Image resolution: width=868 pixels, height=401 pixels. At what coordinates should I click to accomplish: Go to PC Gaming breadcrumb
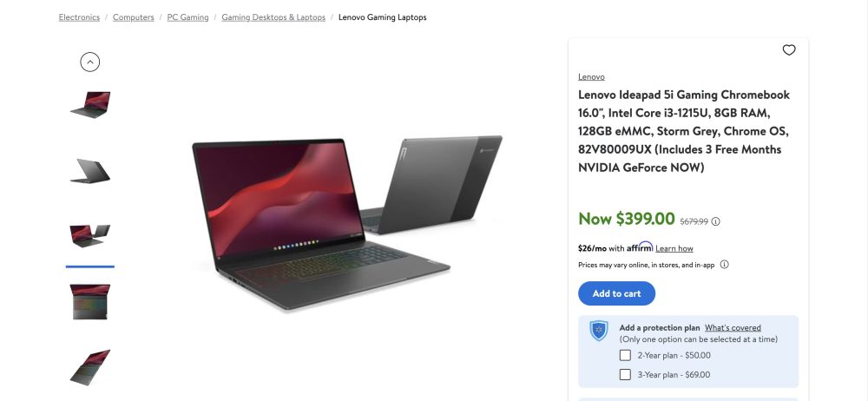(x=187, y=17)
